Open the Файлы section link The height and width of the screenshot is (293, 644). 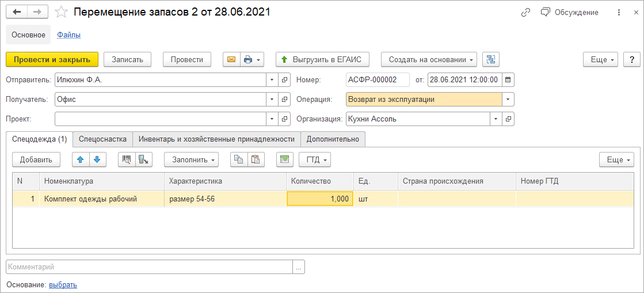[68, 35]
